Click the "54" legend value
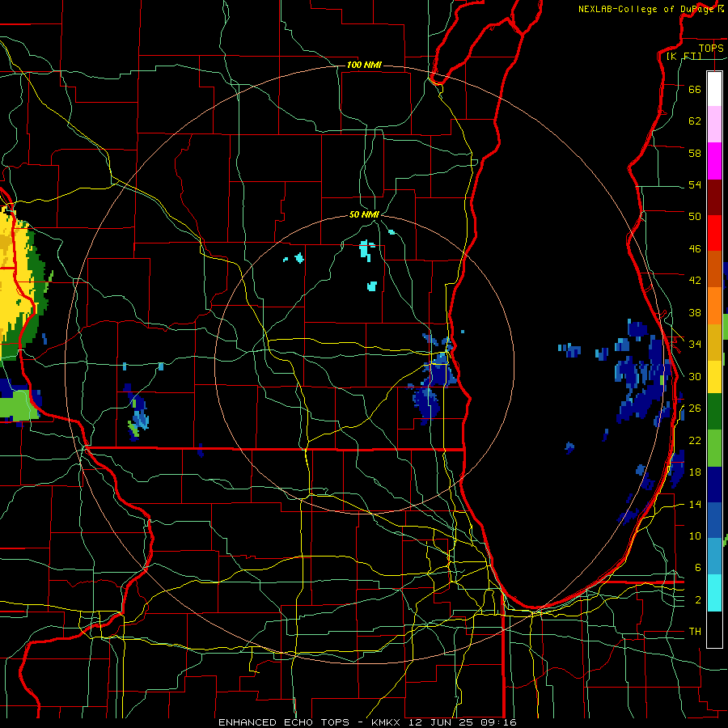The height and width of the screenshot is (728, 728). pos(695,184)
